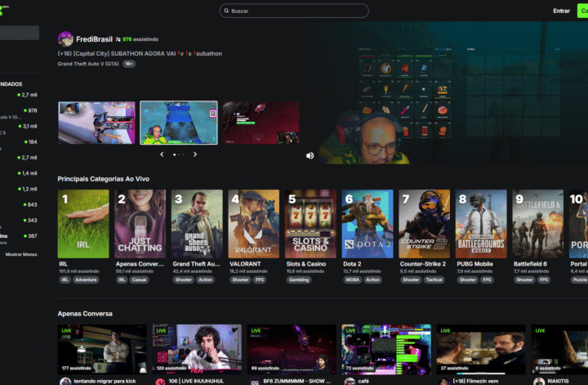Go to next carousel slide arrow

coord(195,154)
